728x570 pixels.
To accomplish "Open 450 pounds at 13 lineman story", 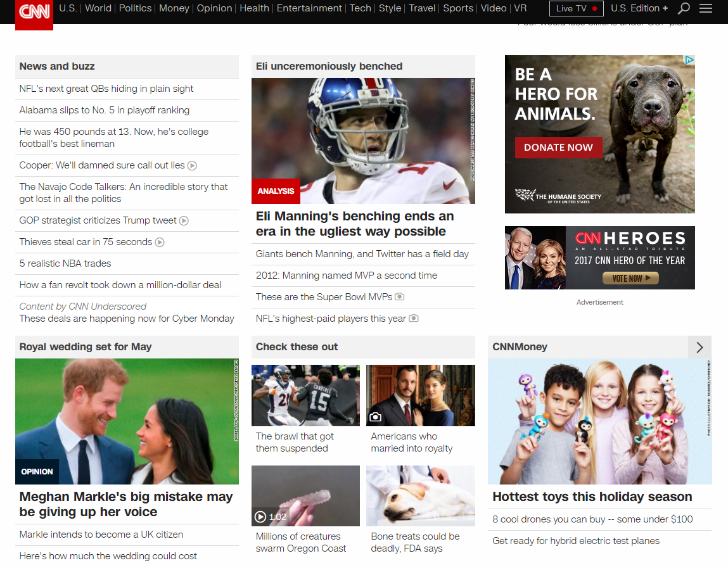I will coord(114,138).
